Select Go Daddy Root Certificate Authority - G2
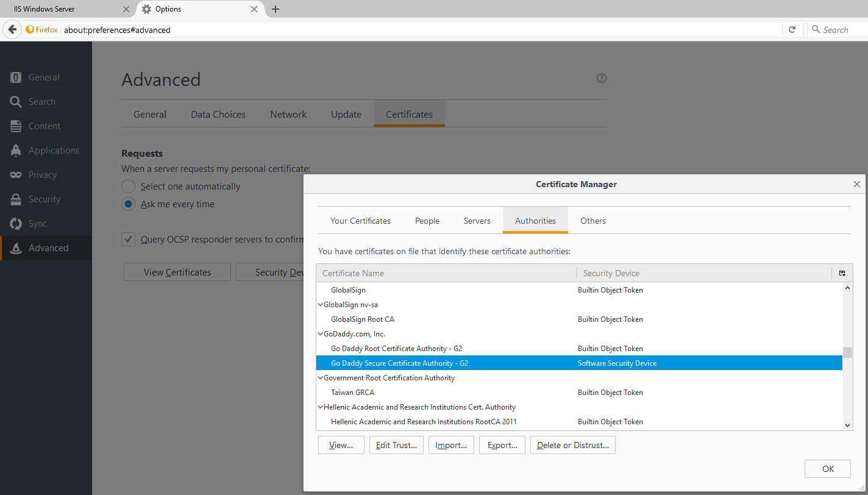Screen dimensions: 868x495 click(x=579, y=349)
